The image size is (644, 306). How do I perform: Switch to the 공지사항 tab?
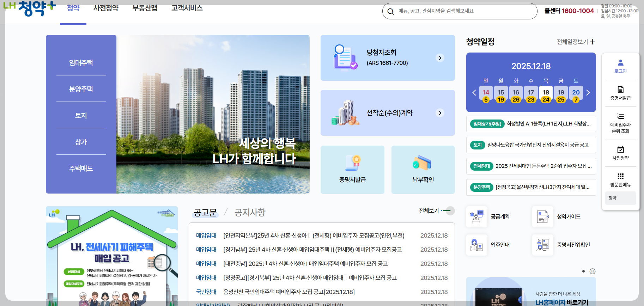click(x=250, y=213)
